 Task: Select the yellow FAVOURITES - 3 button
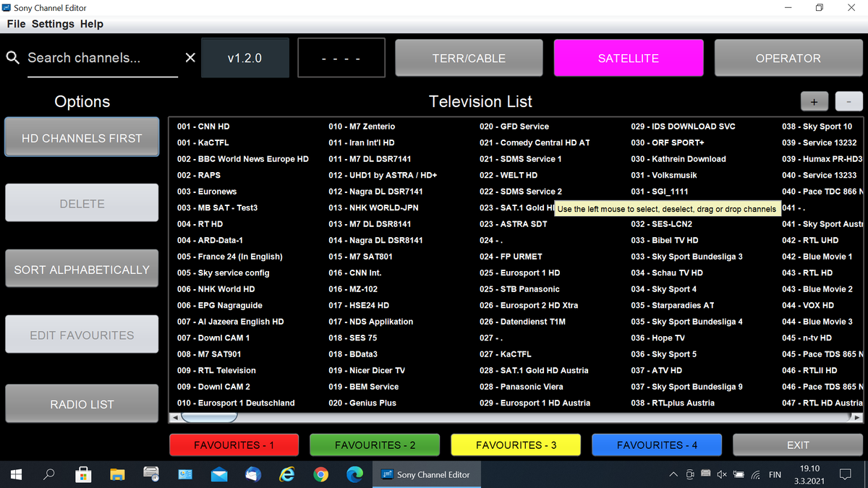(x=516, y=445)
